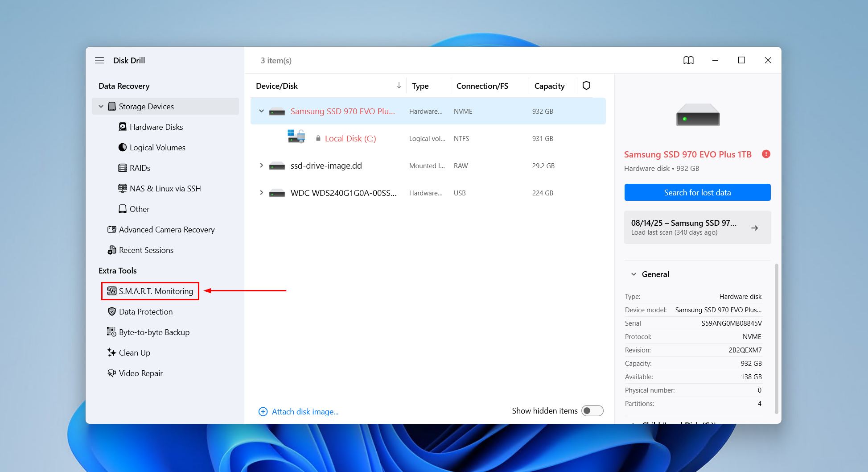Select Hardware Disks in the sidebar

[x=156, y=127]
